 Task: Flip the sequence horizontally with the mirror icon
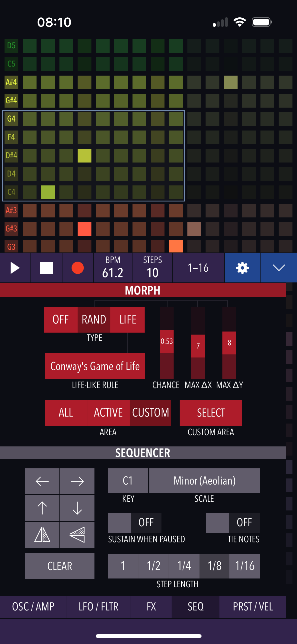coord(42,535)
